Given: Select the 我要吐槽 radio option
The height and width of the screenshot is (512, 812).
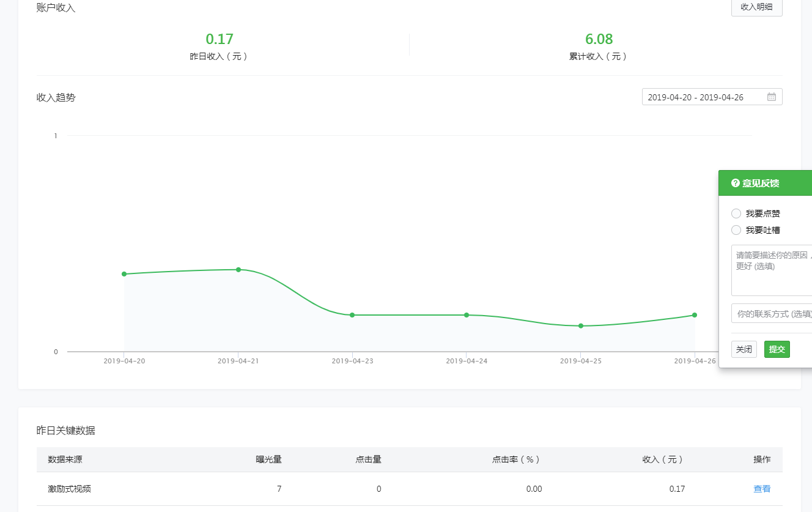Looking at the screenshot, I should click(736, 230).
